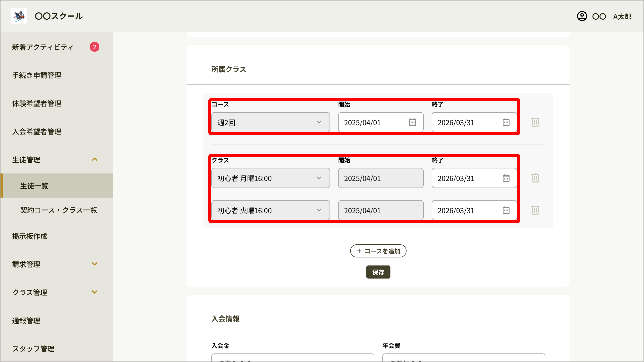Delete the 初心者 月曜16:00 class row
The width and height of the screenshot is (644, 362).
(x=535, y=178)
